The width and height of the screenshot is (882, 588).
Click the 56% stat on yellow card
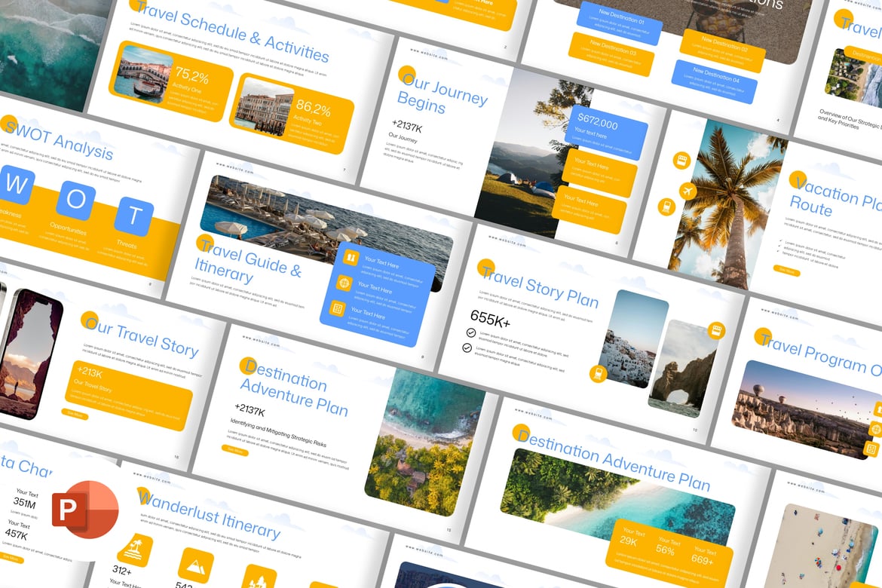click(665, 550)
